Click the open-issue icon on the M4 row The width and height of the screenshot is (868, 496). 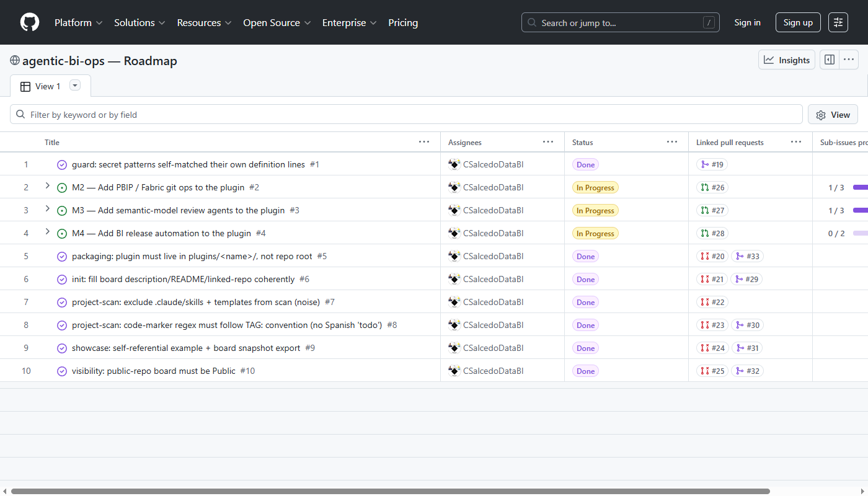point(62,234)
